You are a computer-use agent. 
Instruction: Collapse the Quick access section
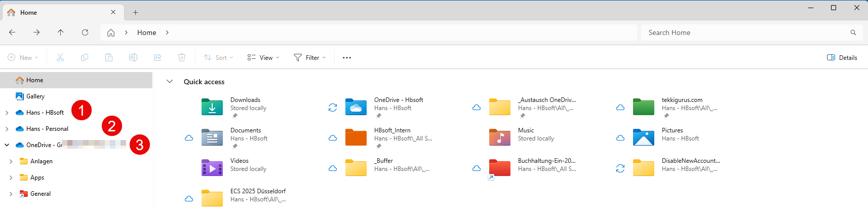pos(170,82)
